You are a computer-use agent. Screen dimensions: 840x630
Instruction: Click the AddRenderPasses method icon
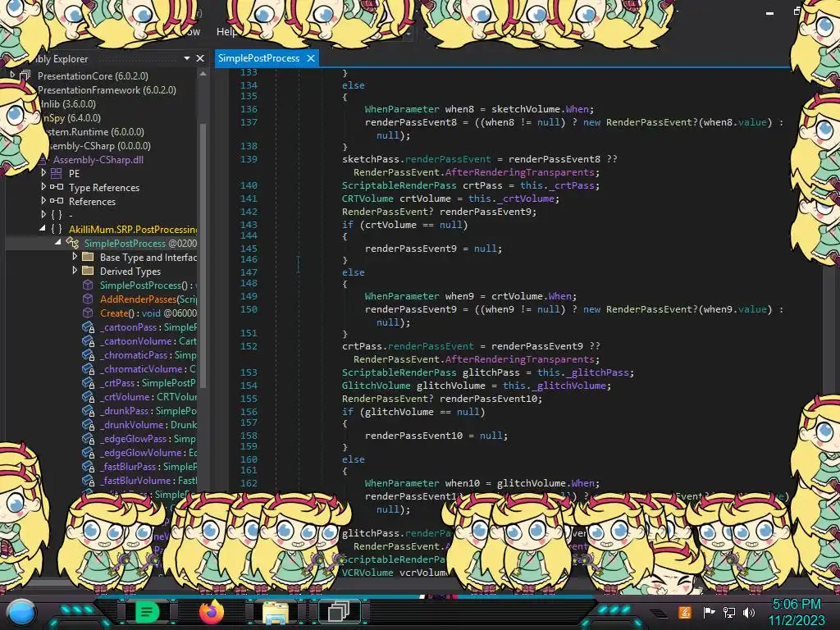tap(88, 299)
